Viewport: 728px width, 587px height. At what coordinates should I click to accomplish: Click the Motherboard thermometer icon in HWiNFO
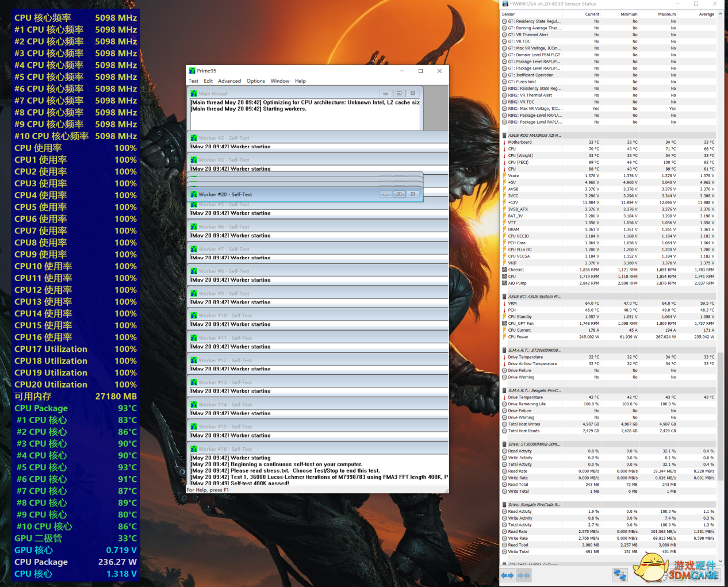pos(504,142)
